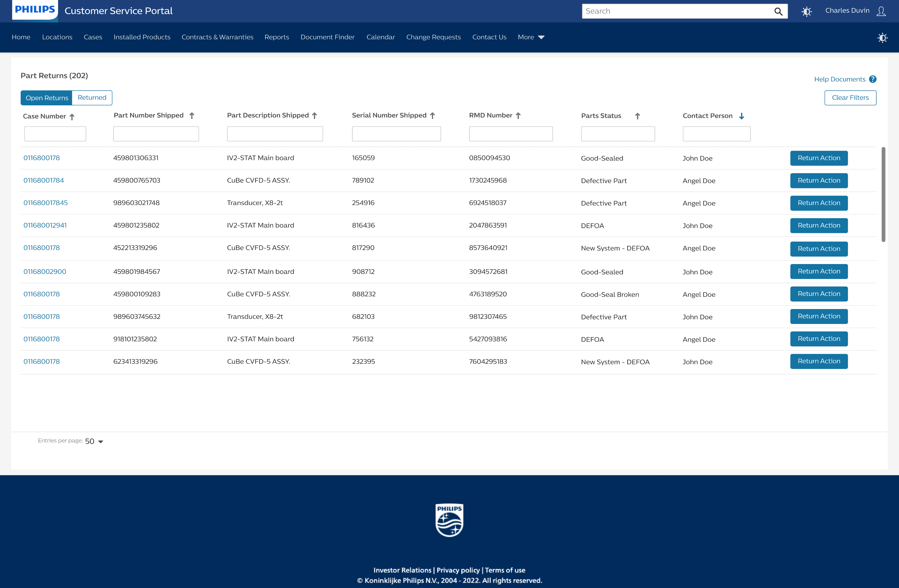The image size is (899, 588).
Task: Switch to Returned toggle
Action: 92,98
